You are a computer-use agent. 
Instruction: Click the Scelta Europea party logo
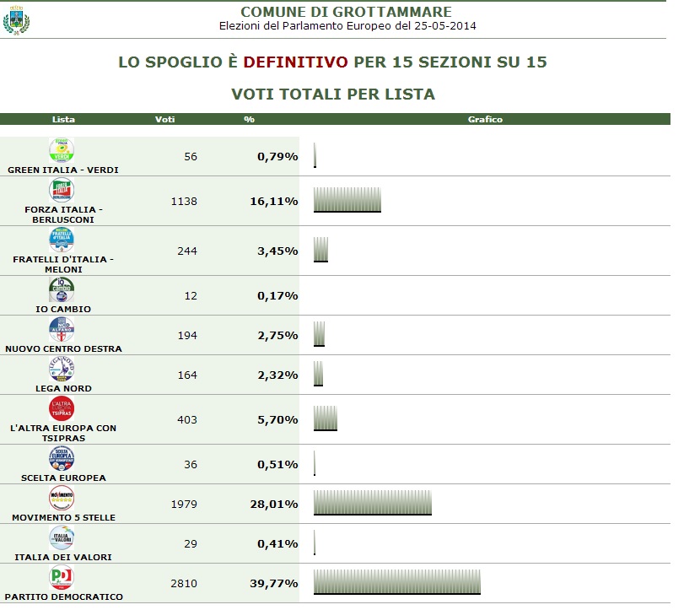(62, 458)
